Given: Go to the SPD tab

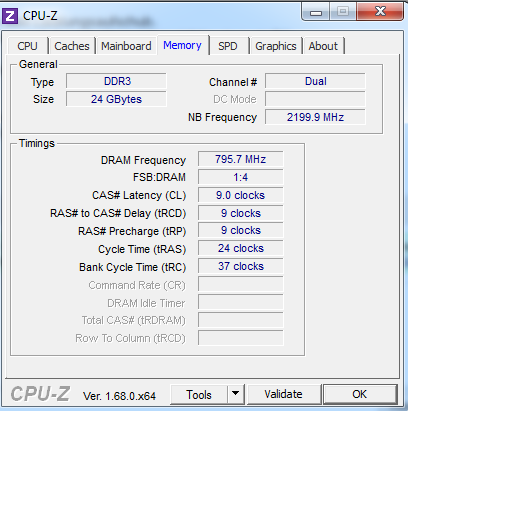Looking at the screenshot, I should [x=228, y=46].
